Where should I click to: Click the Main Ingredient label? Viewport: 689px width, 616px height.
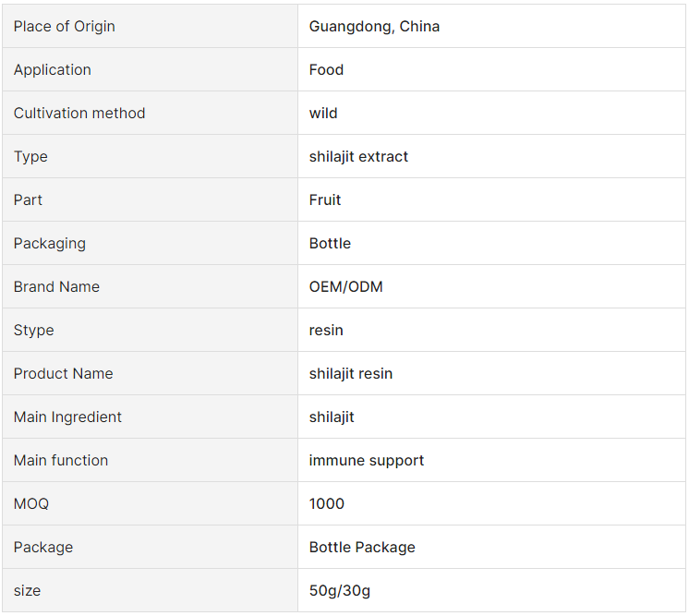(67, 417)
